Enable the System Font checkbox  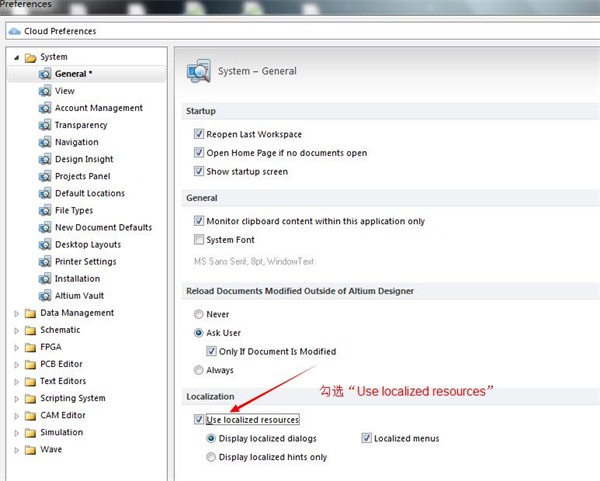(199, 240)
